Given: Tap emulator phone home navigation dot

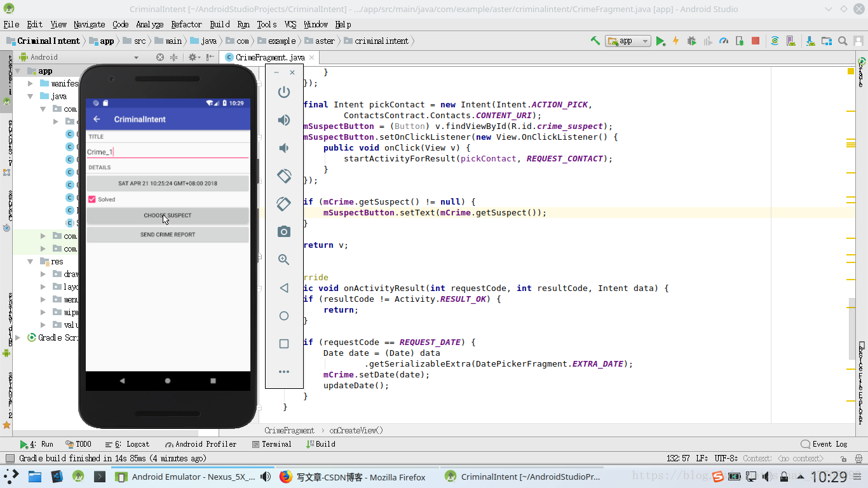Looking at the screenshot, I should click(x=168, y=381).
